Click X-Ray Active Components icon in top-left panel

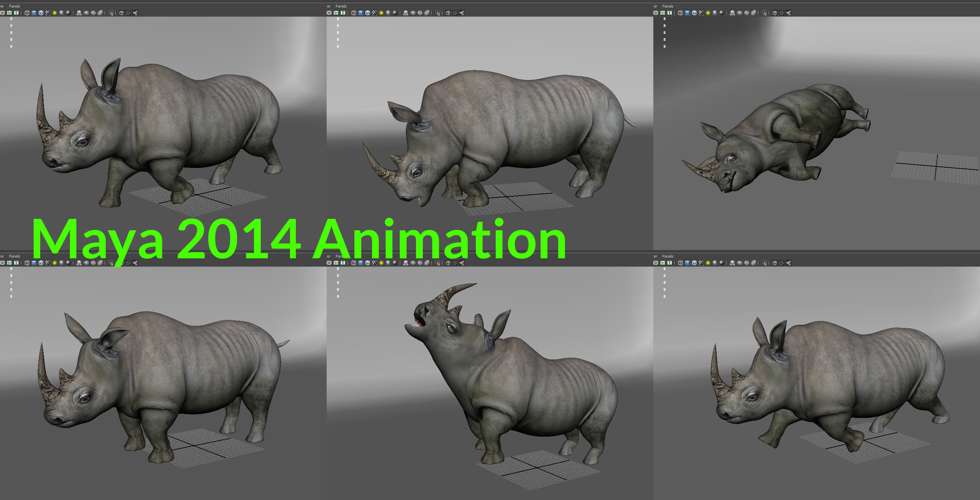click(128, 13)
